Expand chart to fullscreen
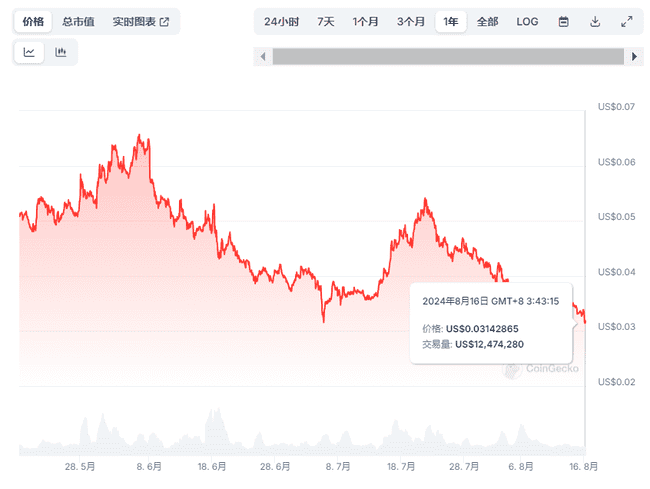 (627, 21)
